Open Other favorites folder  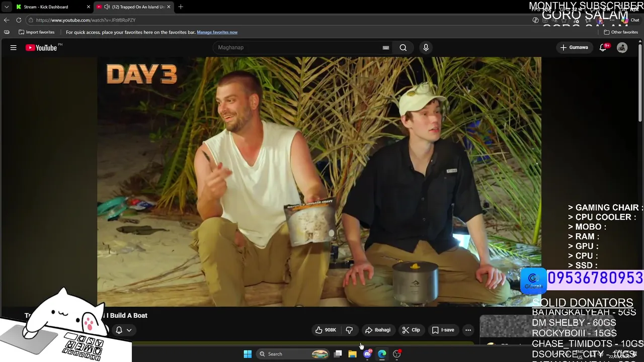621,32
